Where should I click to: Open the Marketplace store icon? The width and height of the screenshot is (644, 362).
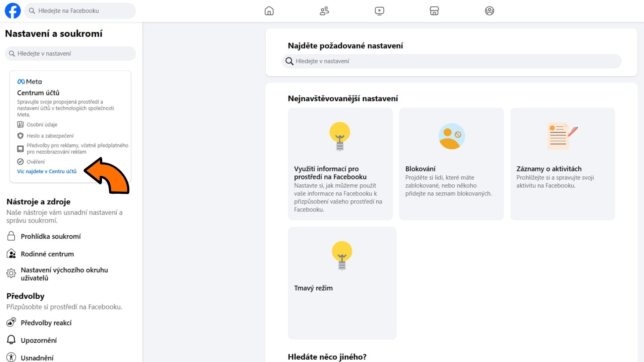tap(434, 11)
